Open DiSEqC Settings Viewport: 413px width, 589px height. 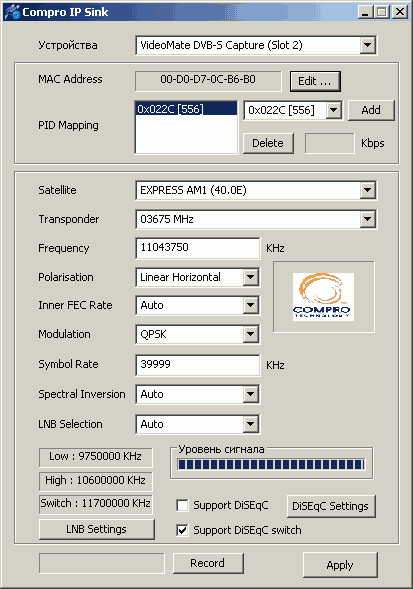pos(331,506)
